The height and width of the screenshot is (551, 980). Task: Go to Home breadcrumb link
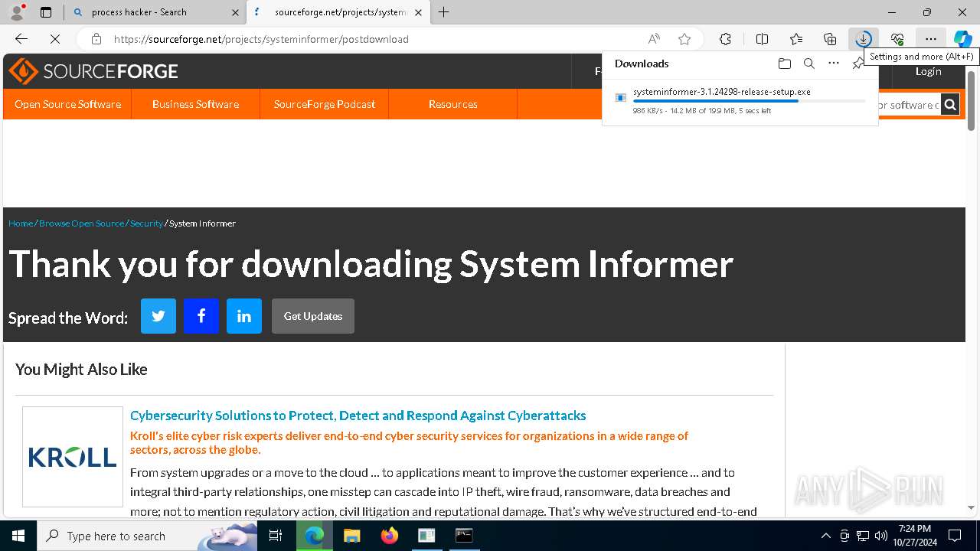[x=21, y=223]
